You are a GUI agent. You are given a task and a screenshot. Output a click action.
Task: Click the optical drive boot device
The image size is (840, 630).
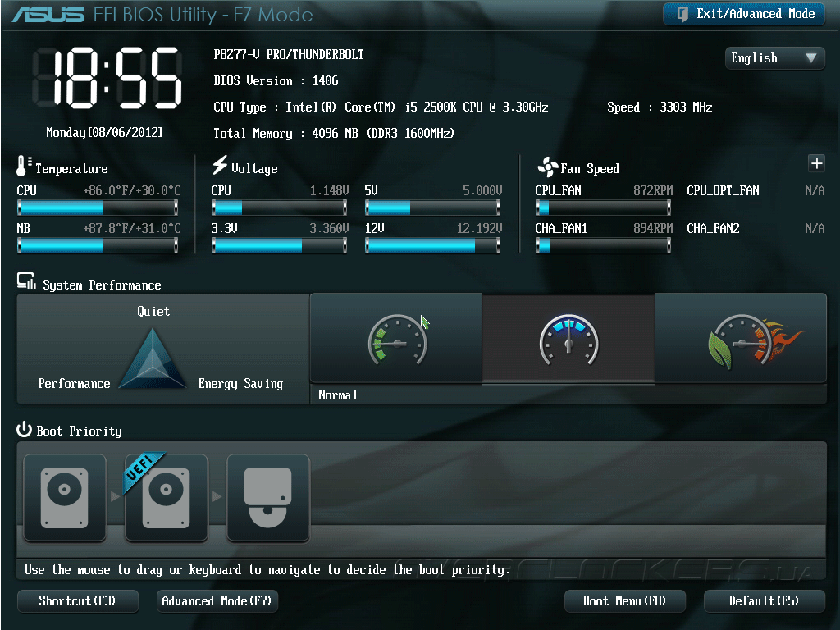(268, 498)
